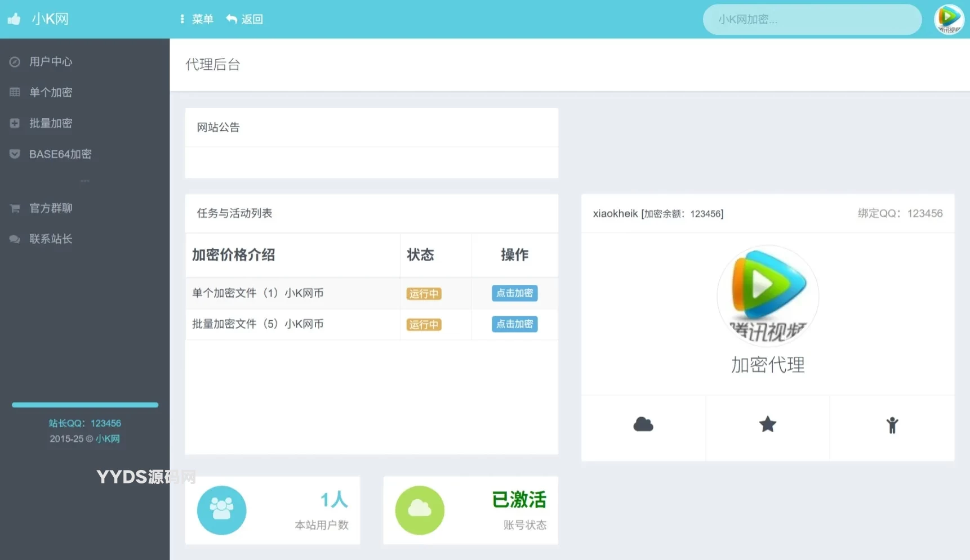970x560 pixels.
Task: Click the sidebar progress bar above 站长QQ
Action: (84, 405)
